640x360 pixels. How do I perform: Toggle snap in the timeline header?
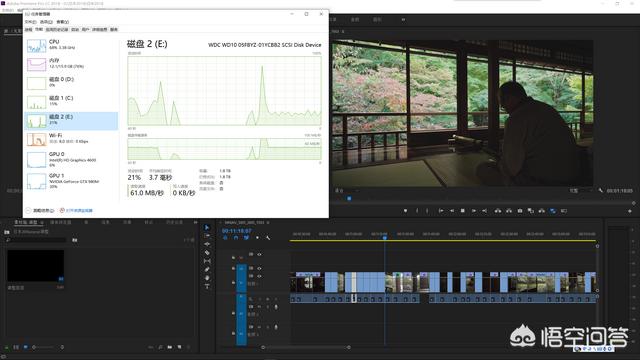tap(236, 238)
